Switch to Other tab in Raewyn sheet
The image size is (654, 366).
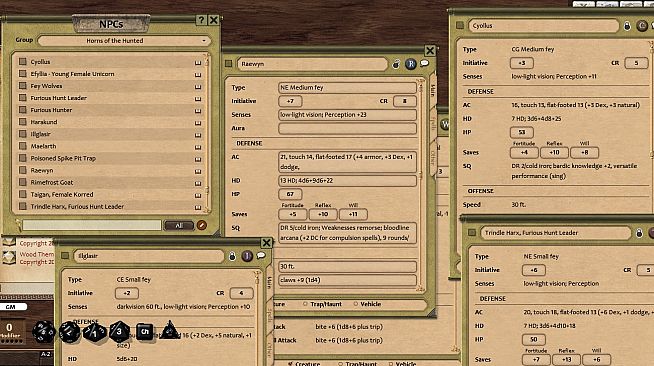click(433, 158)
